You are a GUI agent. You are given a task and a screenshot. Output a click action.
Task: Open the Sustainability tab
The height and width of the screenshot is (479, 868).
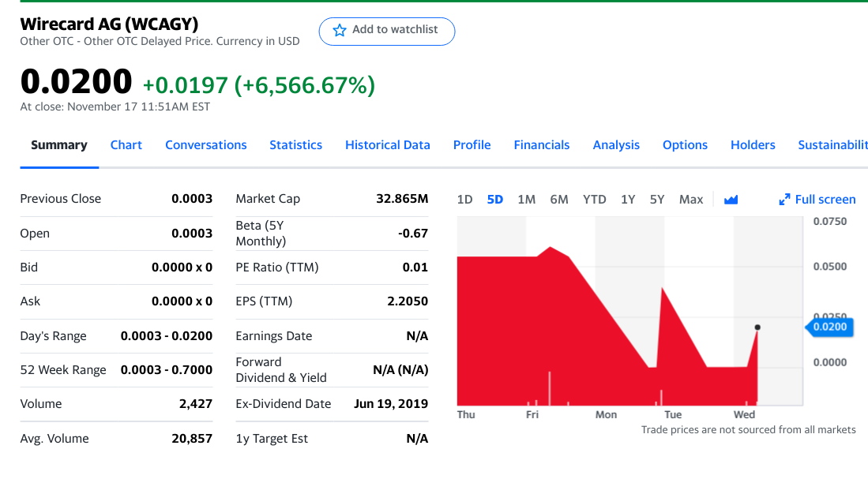(x=832, y=145)
